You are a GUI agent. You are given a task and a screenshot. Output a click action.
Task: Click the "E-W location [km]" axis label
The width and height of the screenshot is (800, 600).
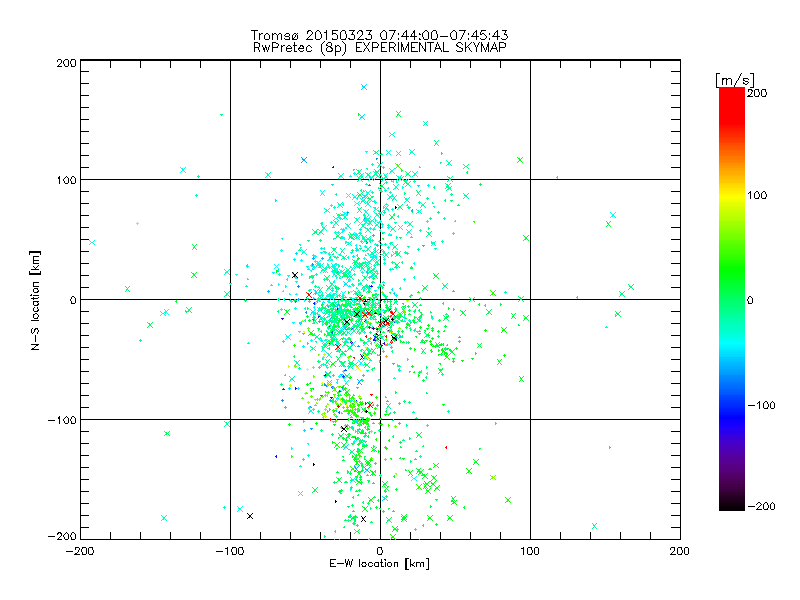point(379,564)
